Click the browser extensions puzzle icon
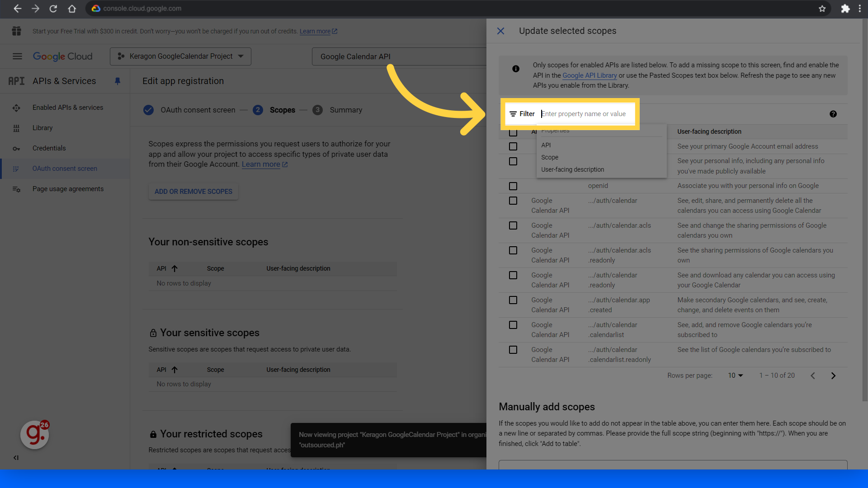868x488 pixels. [845, 9]
